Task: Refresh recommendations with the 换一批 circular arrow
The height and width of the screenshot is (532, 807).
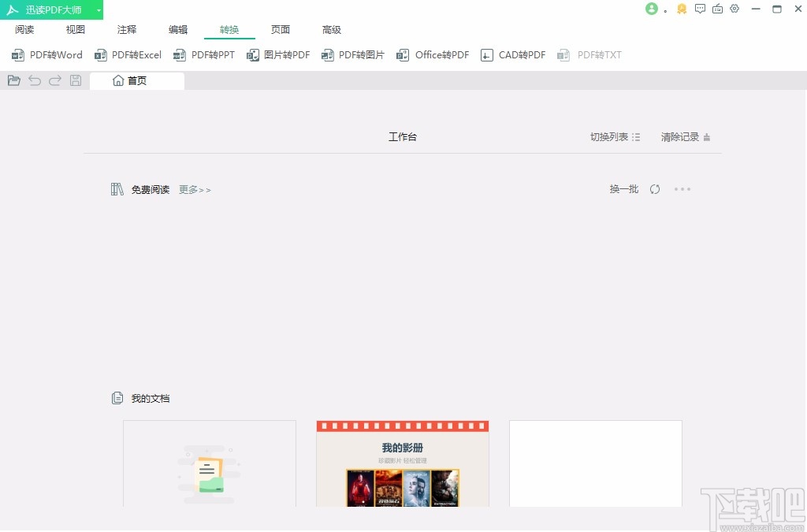Action: [655, 189]
